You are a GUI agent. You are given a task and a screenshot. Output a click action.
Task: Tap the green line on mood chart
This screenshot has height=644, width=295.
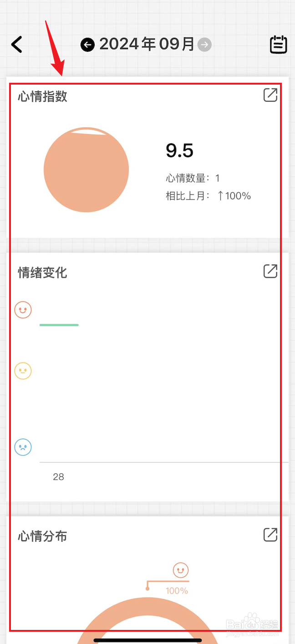tap(59, 325)
